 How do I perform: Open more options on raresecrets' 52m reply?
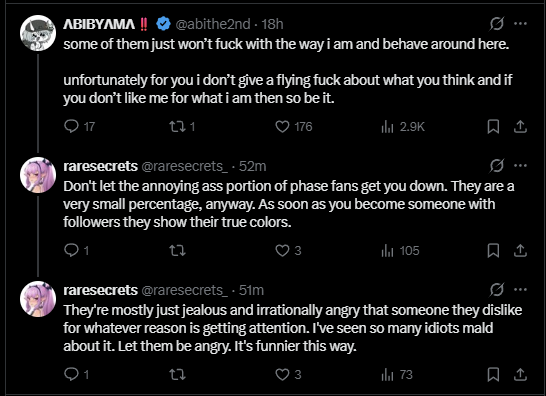[520, 165]
